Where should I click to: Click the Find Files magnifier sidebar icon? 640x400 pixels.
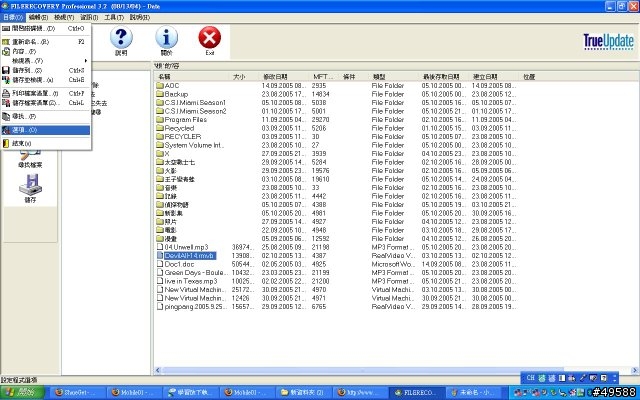pyautogui.click(x=30, y=154)
